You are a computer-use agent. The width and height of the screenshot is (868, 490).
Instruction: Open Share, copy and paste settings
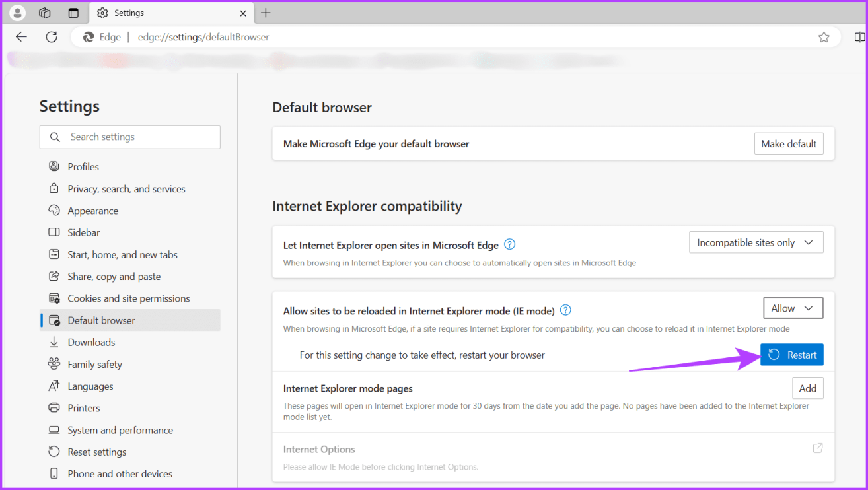[x=130, y=277]
